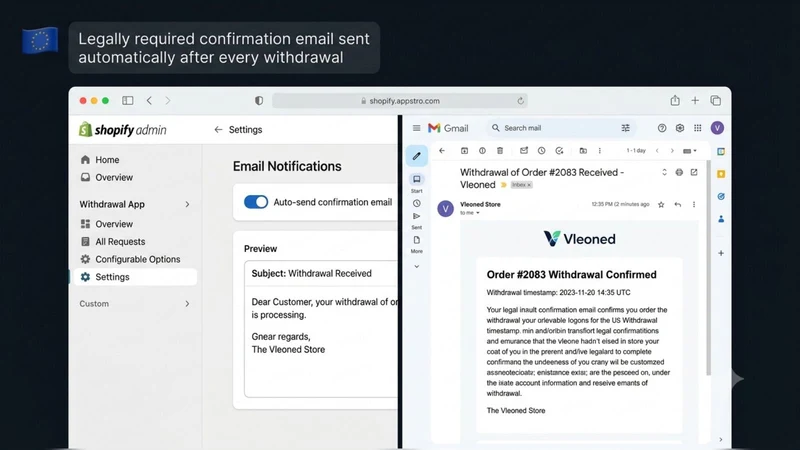Open the privacy shield icon in Safari

click(x=259, y=101)
